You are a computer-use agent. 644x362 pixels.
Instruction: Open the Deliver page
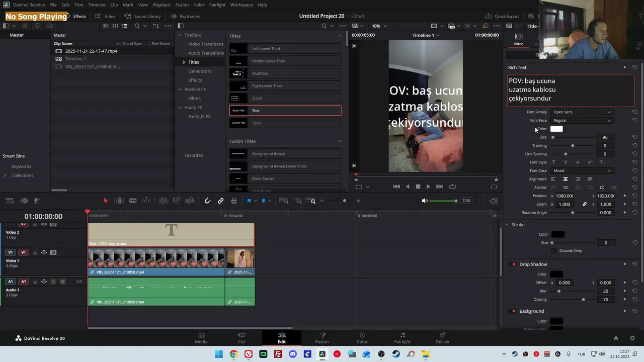click(443, 338)
